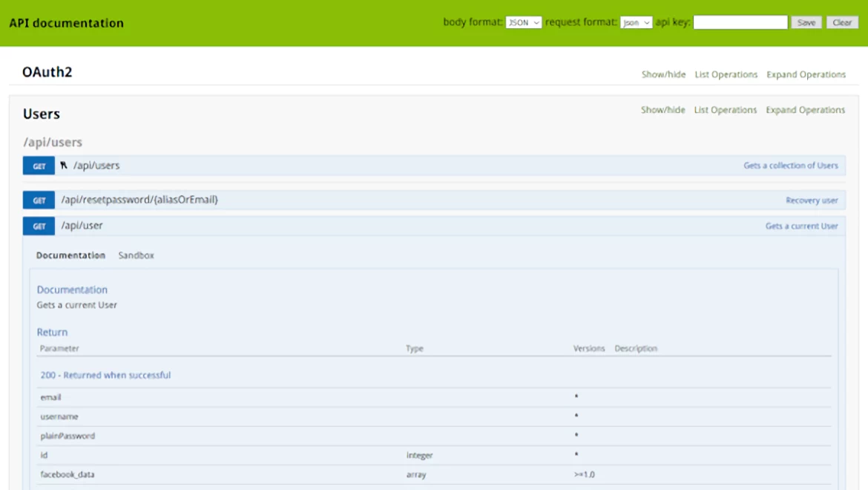Open the body format JSON dropdown

click(523, 23)
